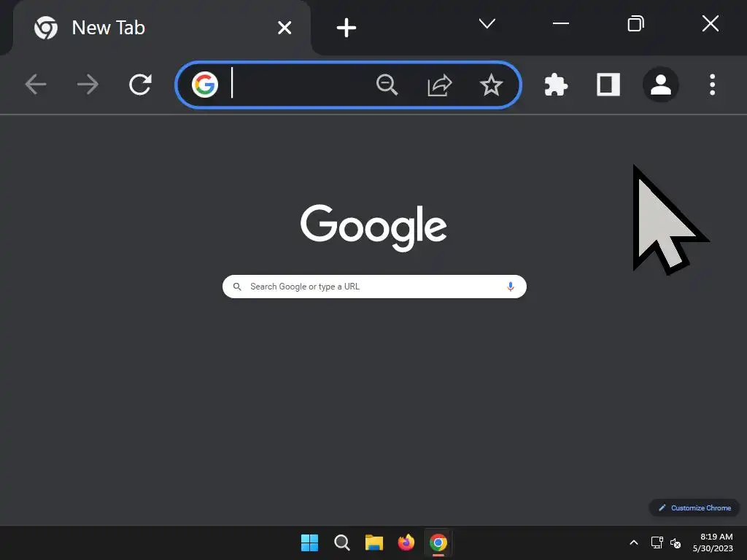
Task: Close the New Tab tab
Action: tap(285, 28)
